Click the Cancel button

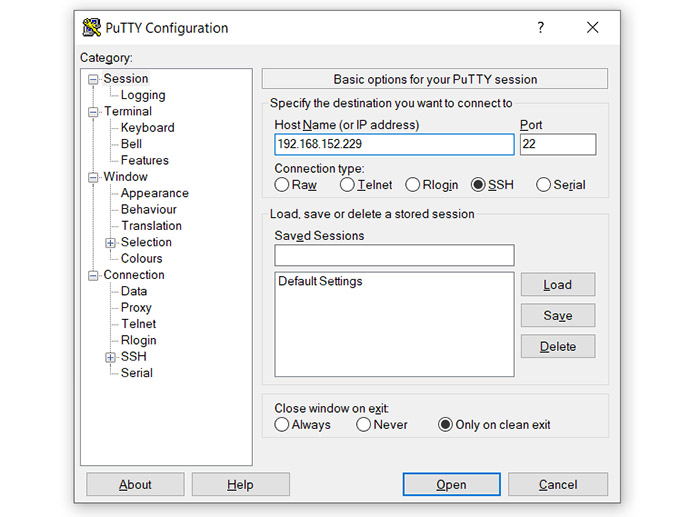[558, 484]
